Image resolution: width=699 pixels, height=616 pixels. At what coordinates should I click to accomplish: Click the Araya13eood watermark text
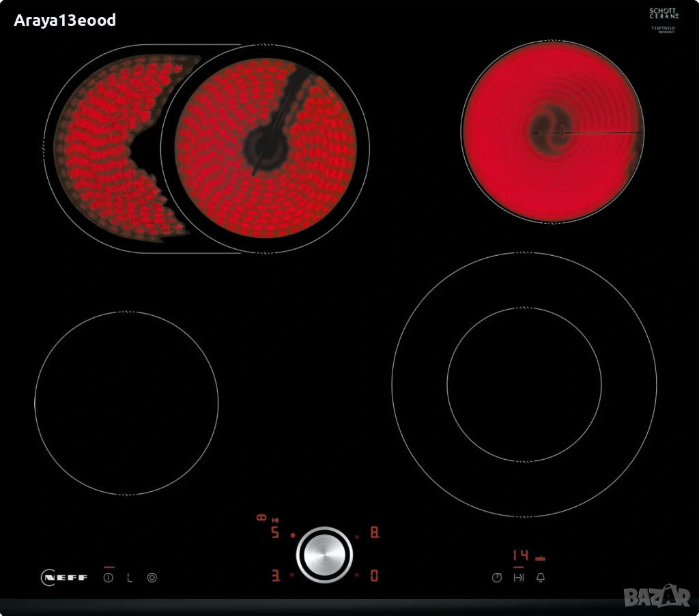click(x=65, y=20)
